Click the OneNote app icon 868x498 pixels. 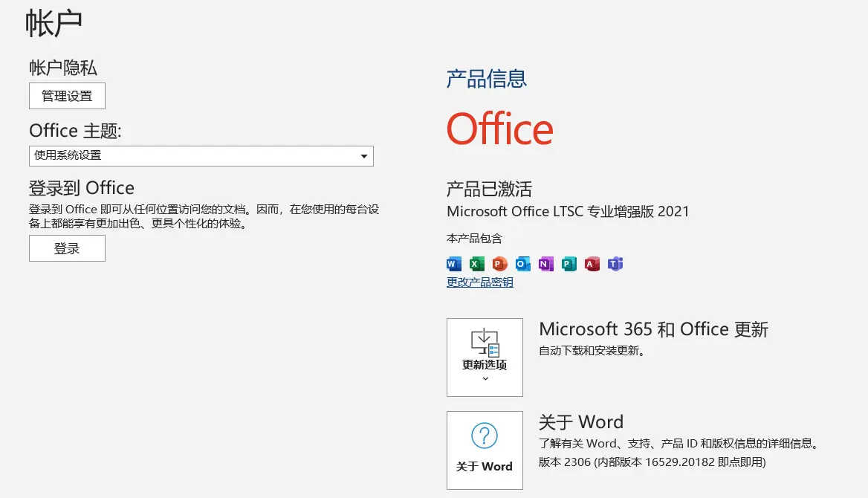[545, 264]
